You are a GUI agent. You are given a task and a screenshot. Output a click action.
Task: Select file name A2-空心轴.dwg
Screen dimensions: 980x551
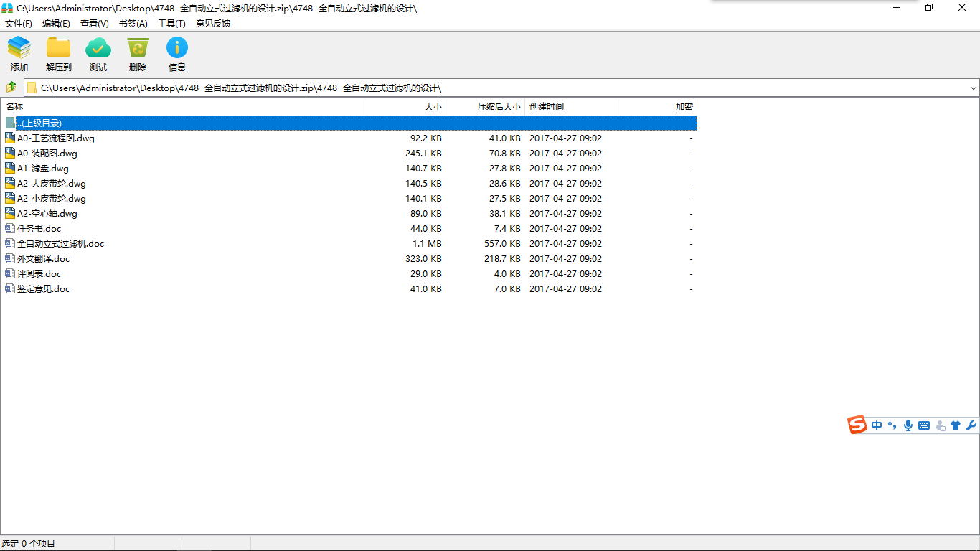(x=47, y=213)
